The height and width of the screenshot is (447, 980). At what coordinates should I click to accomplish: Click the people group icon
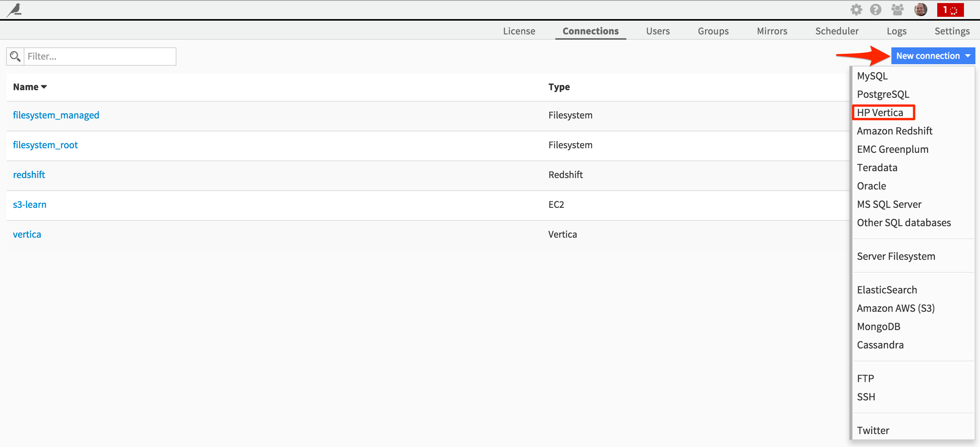tap(898, 10)
